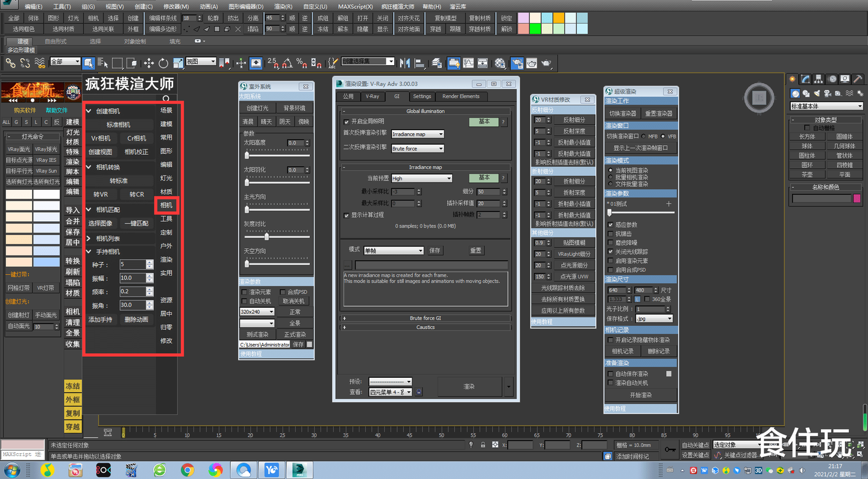Click the 01测试 render parameter slider

point(609,213)
